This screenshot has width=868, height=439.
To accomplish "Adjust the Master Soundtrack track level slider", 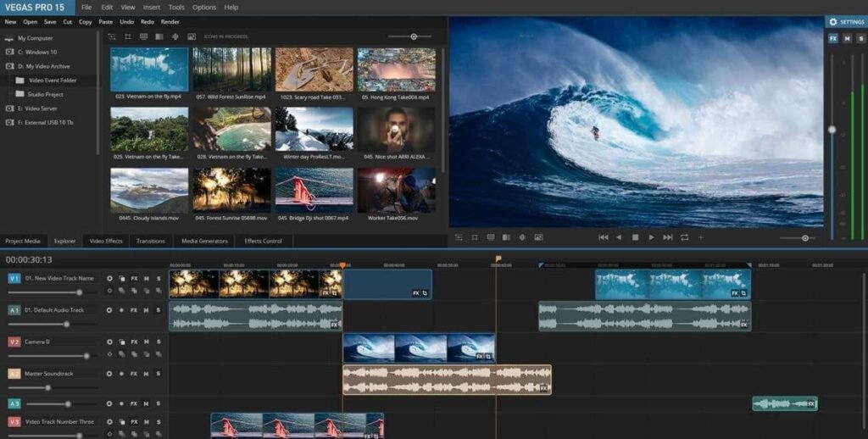I will click(x=47, y=388).
